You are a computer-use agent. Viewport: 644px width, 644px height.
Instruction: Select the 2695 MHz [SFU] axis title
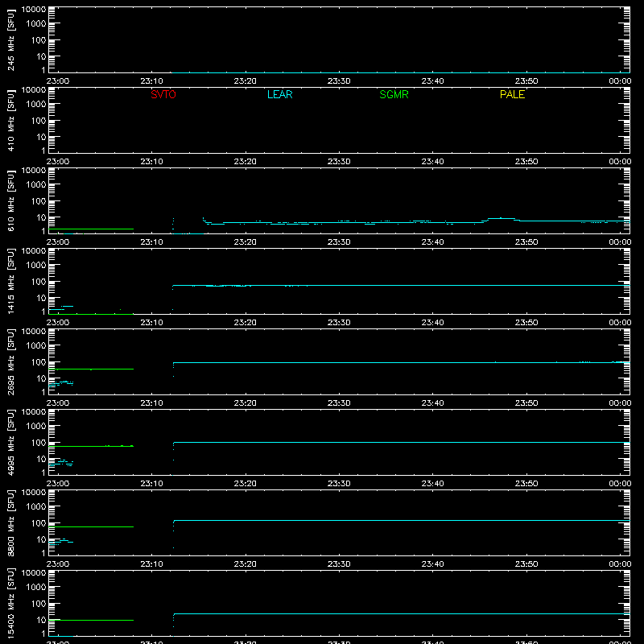(10, 361)
